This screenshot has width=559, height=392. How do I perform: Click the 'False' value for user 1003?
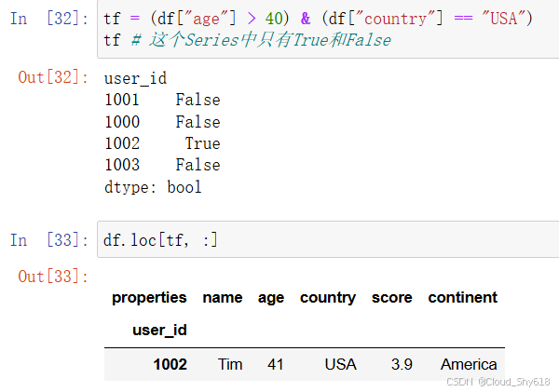pos(198,165)
